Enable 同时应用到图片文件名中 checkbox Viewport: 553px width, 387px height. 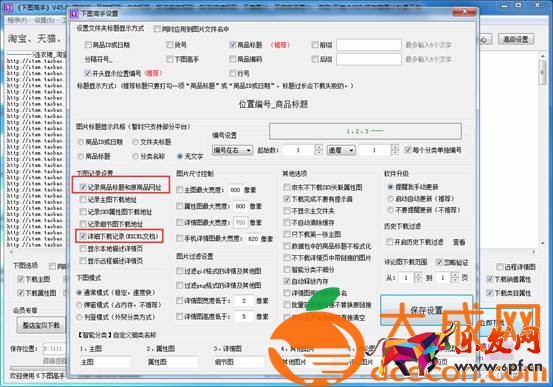click(157, 29)
